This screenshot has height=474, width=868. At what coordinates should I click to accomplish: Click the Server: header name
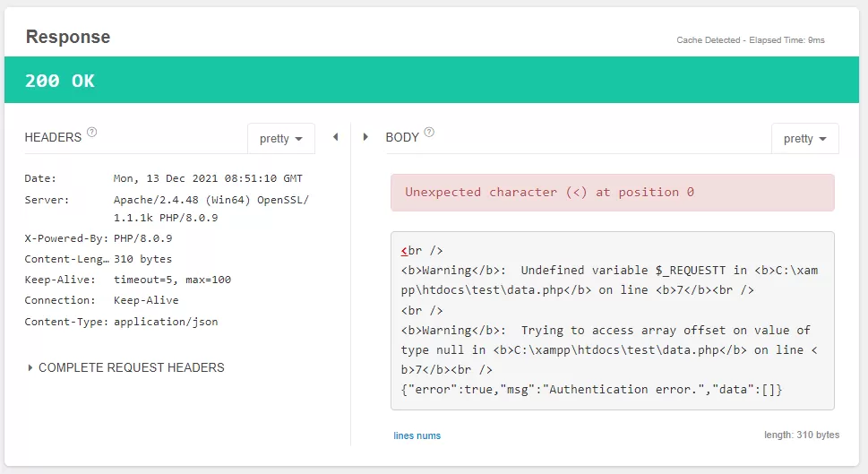(x=47, y=200)
